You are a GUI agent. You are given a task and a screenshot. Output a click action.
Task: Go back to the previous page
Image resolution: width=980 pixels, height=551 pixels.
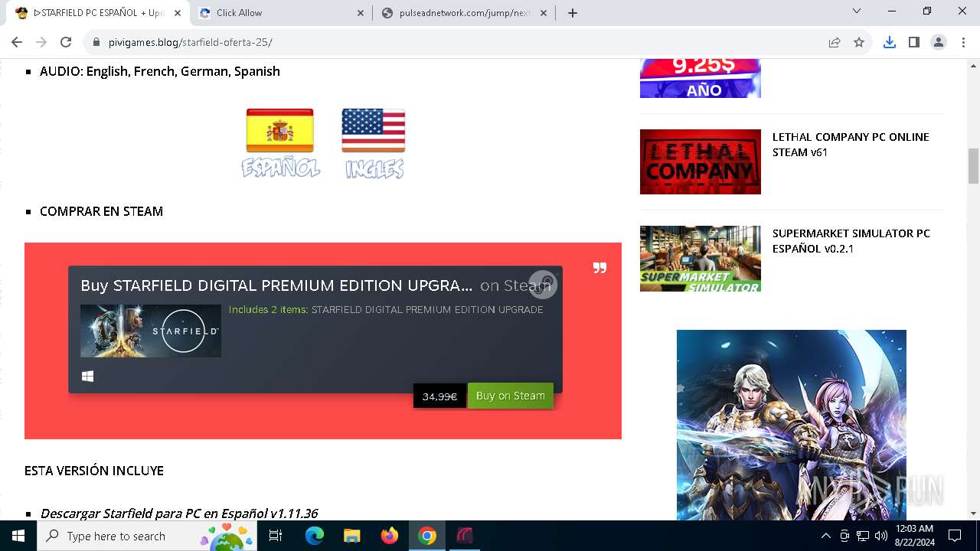click(17, 42)
